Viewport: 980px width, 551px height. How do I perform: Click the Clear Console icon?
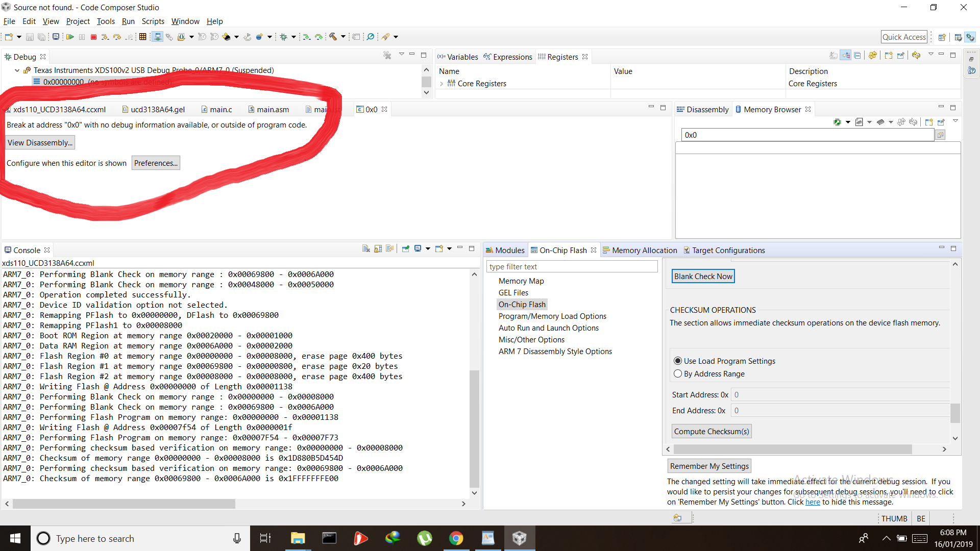pyautogui.click(x=366, y=248)
